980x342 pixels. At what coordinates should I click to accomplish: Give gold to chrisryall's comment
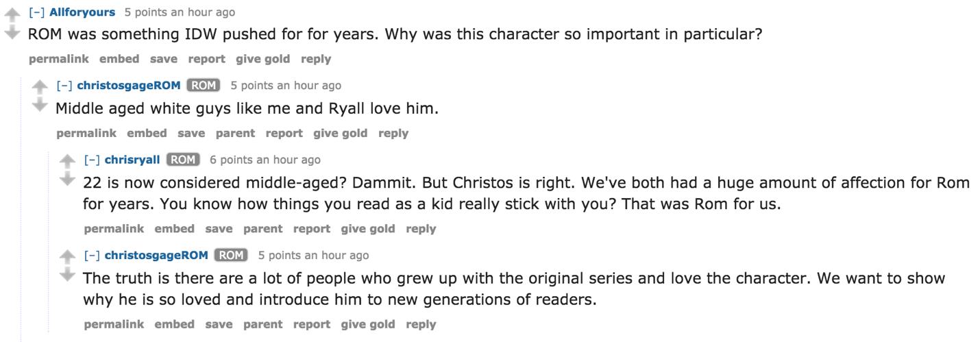click(x=368, y=228)
